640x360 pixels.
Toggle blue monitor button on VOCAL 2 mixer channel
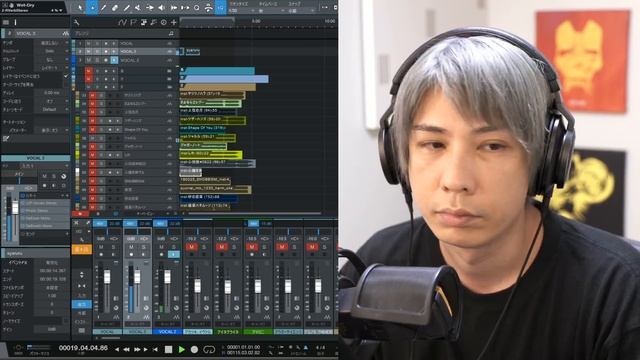pos(173,254)
